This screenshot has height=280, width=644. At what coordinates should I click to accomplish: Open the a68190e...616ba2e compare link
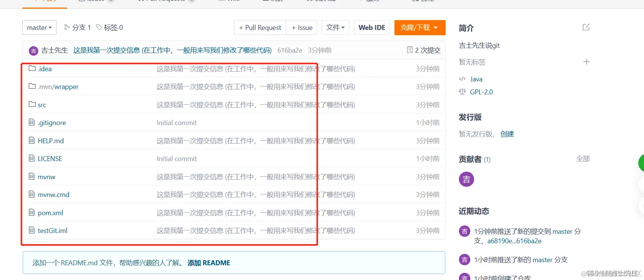click(514, 241)
